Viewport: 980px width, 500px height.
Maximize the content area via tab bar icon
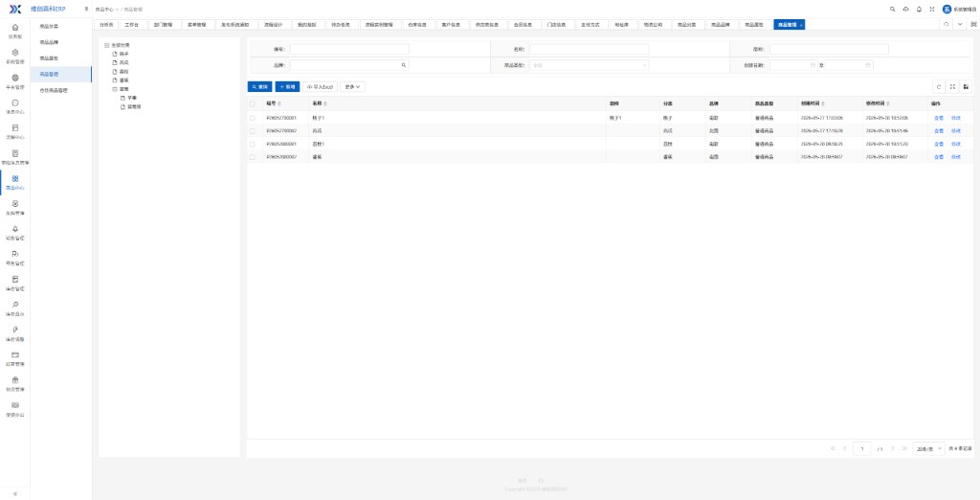coord(973,24)
